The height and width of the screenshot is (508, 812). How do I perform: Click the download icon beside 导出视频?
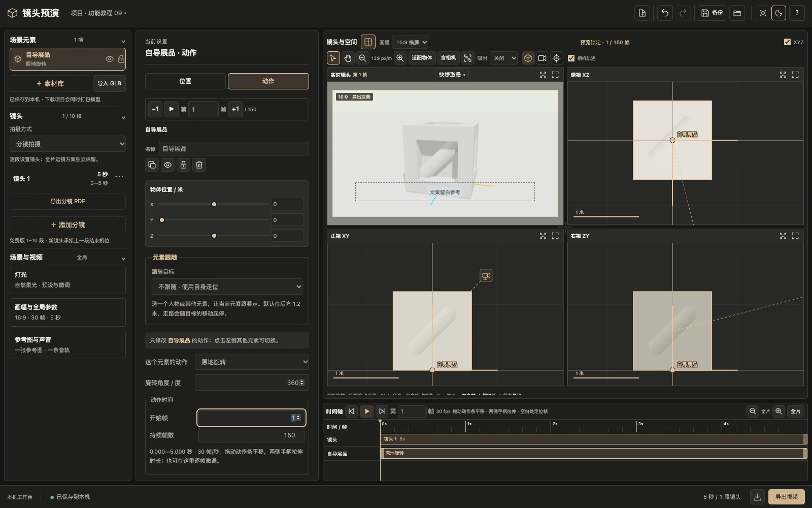click(757, 497)
